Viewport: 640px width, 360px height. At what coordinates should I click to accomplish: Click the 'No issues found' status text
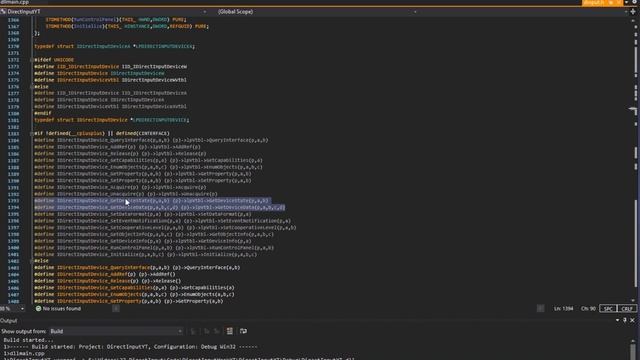(62, 309)
